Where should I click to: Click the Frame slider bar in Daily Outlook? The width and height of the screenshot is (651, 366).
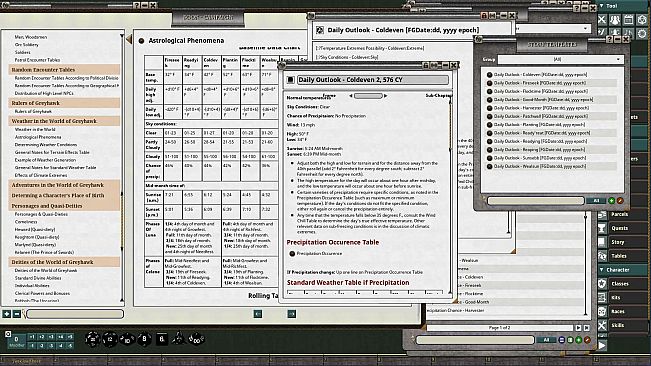click(368, 96)
